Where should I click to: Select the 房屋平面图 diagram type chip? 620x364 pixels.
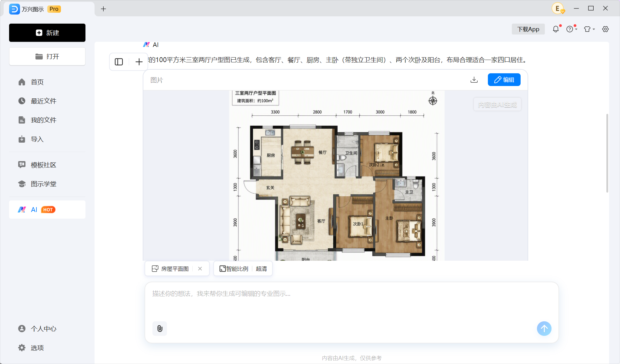pos(170,269)
